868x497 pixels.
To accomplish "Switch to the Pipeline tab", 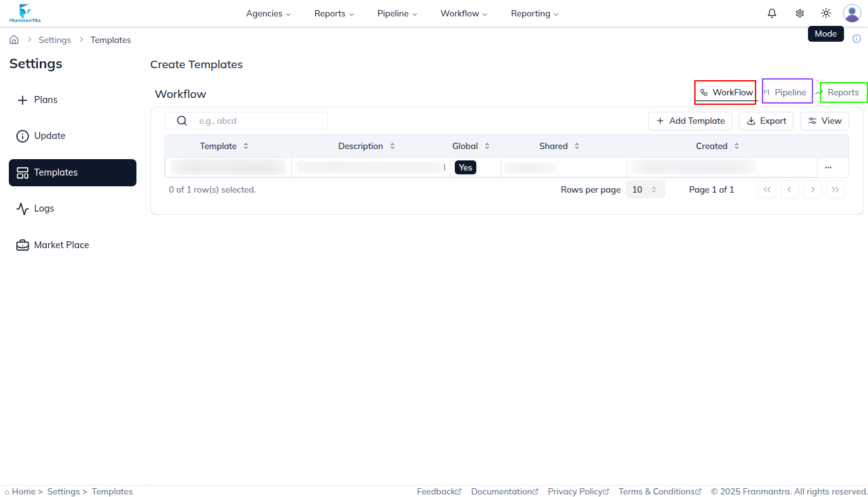I will 785,92.
